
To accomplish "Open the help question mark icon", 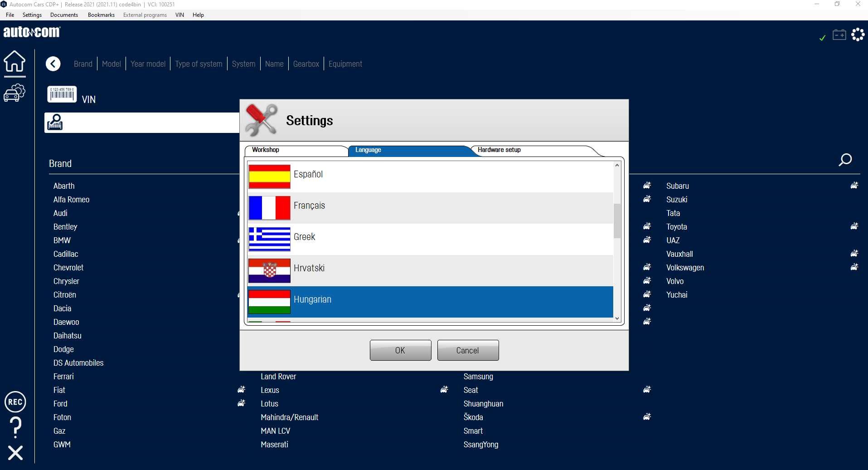I will (x=15, y=427).
